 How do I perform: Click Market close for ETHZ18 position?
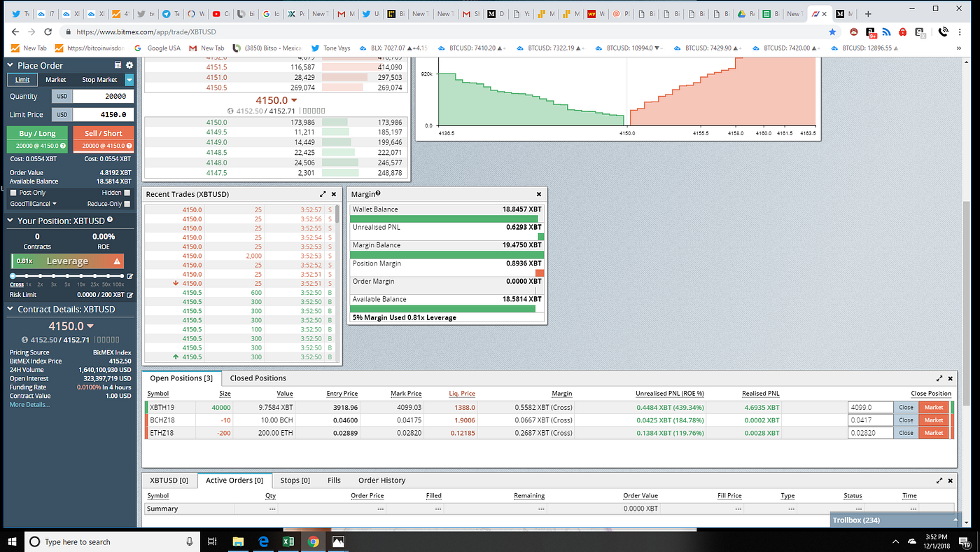click(x=934, y=433)
